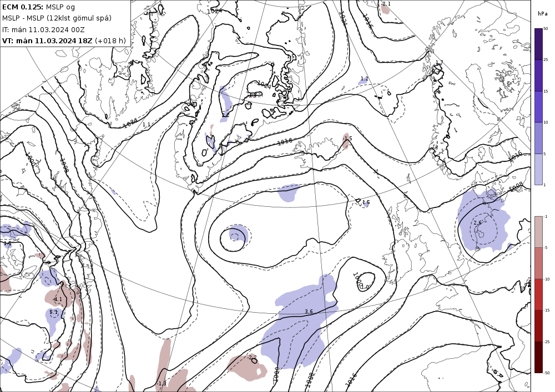The width and height of the screenshot is (555, 392).
Task: Click the '-50' tick label below the red legend
Action: [547, 373]
